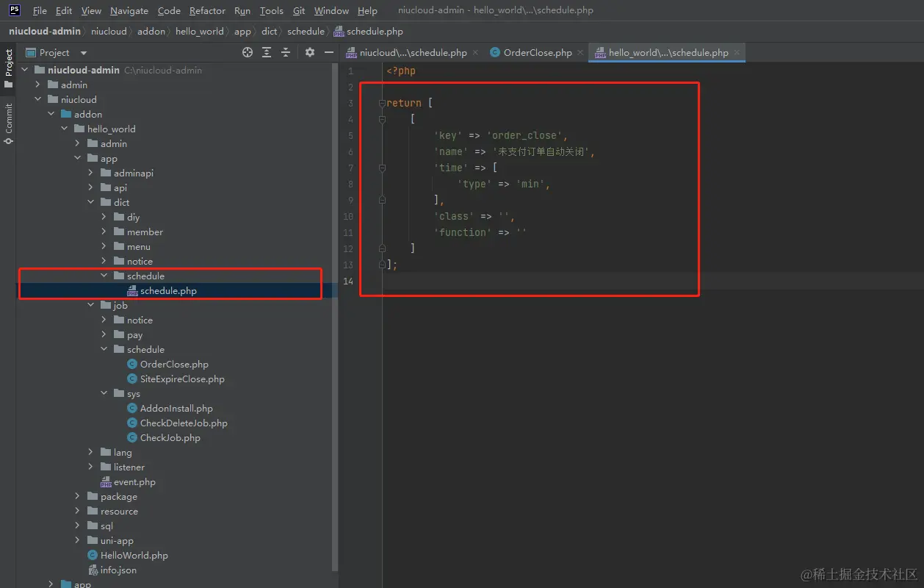Click icon of AddonInstall.php in tree

point(132,408)
